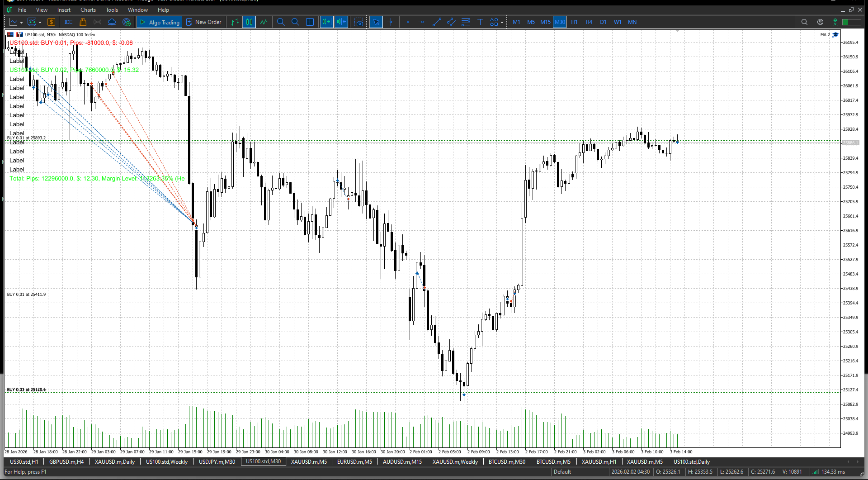Toggle chart auto-scroll to latest bar
Image resolution: width=868 pixels, height=480 pixels.
[327, 22]
